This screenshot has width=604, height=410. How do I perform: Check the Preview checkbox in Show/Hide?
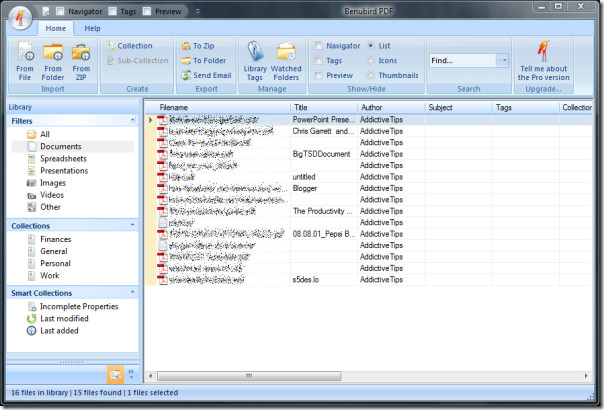318,75
